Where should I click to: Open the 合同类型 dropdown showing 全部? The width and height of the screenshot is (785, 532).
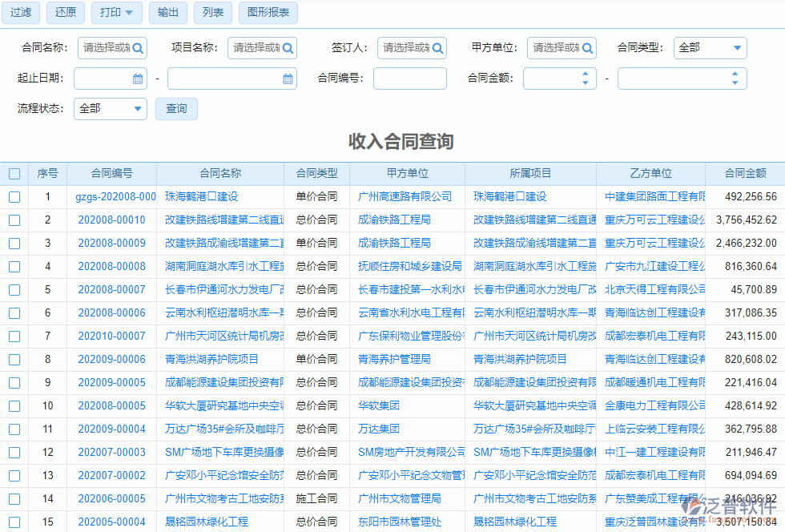coord(710,48)
